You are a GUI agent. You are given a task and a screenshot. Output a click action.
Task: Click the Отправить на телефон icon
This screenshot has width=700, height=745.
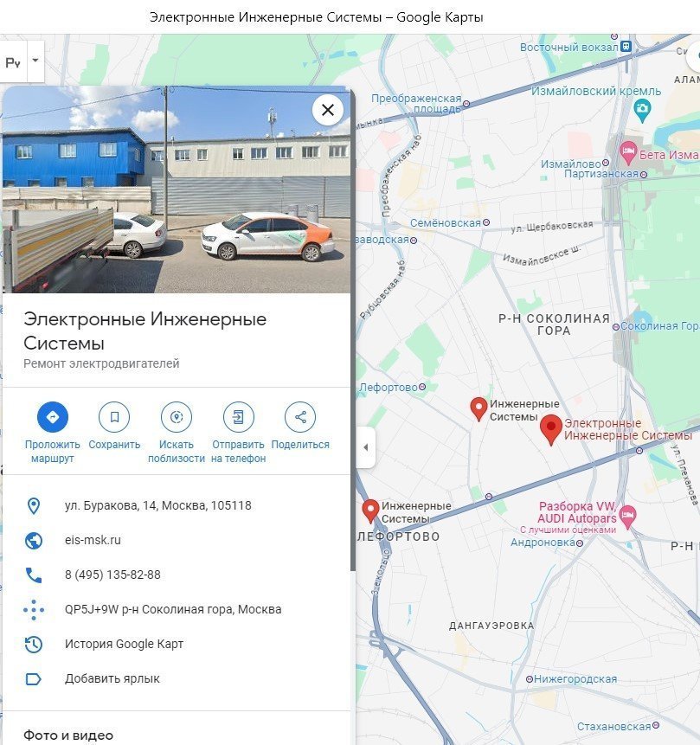click(x=238, y=417)
